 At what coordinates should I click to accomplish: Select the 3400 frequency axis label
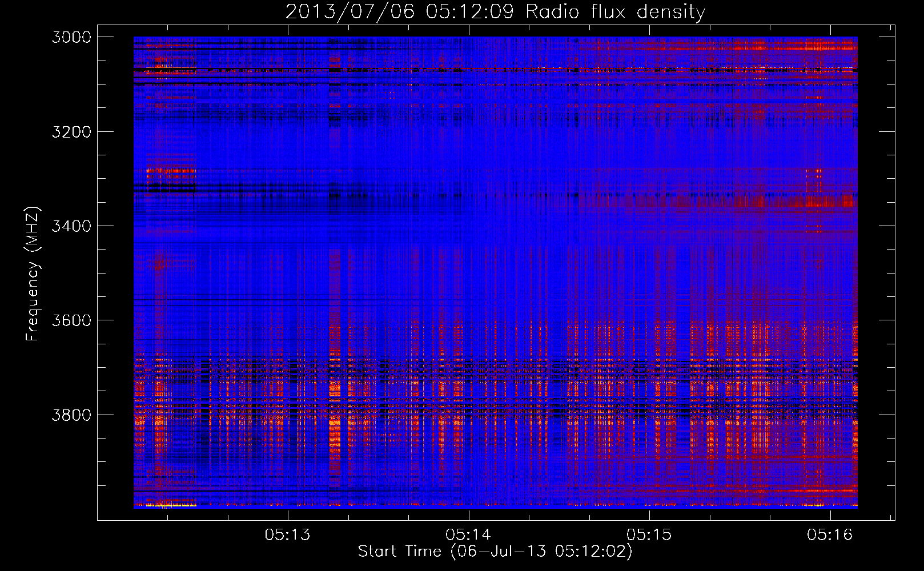click(x=71, y=226)
